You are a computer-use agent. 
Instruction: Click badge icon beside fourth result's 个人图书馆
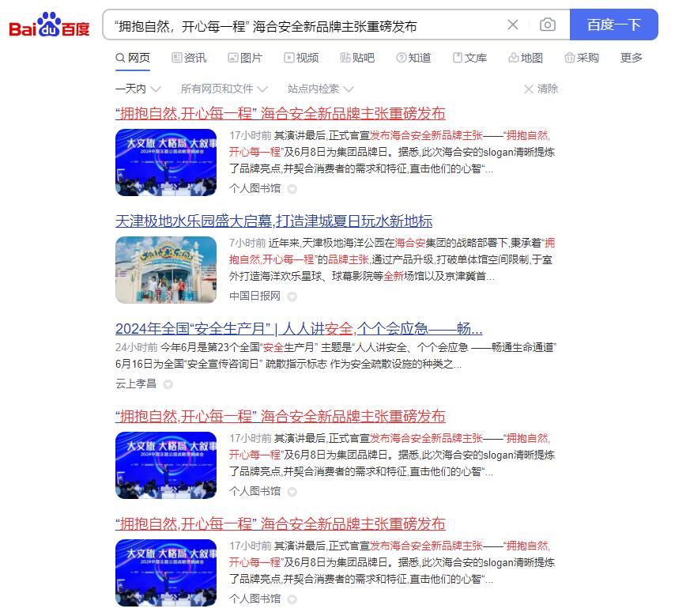pyautogui.click(x=292, y=492)
